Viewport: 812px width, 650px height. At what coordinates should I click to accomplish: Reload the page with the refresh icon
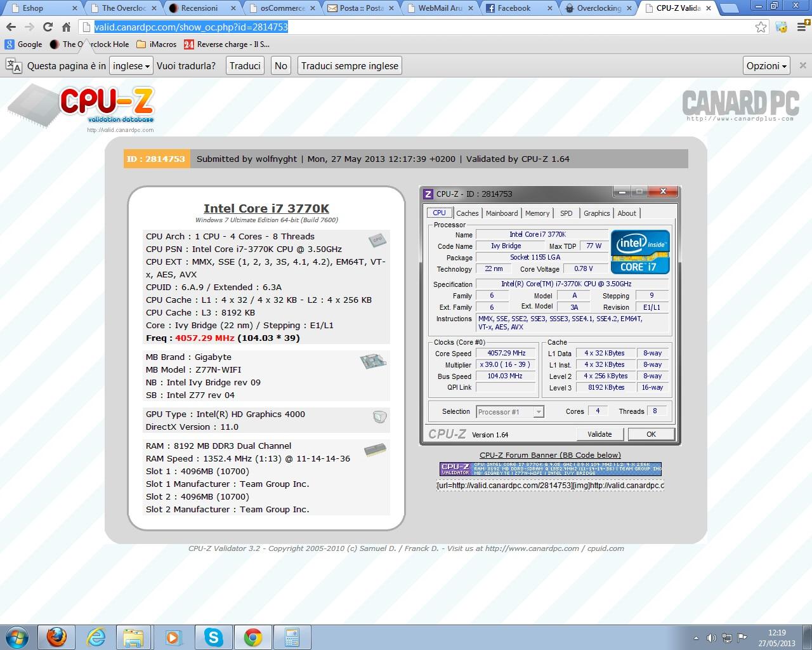[48, 27]
